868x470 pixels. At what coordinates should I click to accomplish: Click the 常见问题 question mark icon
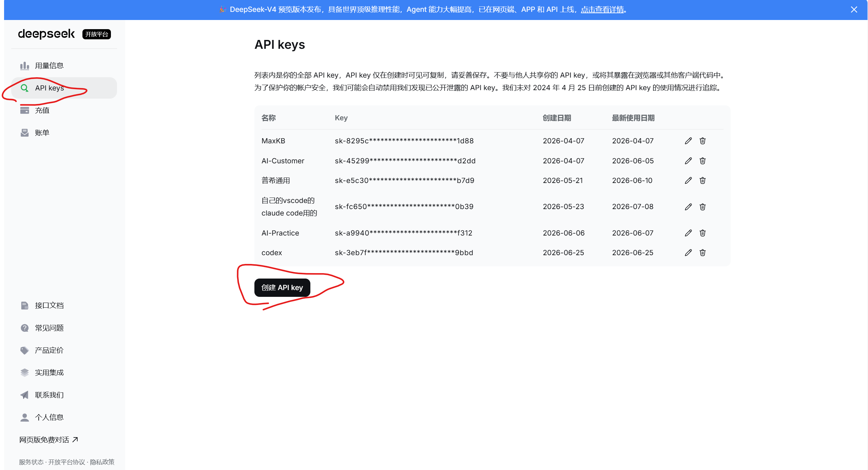[x=24, y=328]
